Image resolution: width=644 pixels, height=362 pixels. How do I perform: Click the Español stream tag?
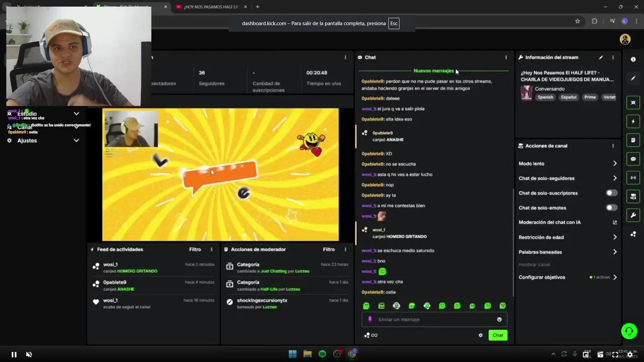pyautogui.click(x=569, y=97)
